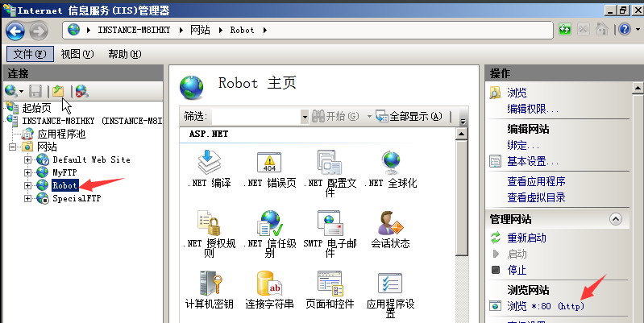Screen dimensions: 644x323
Task: Click INSTANCE-M8IHKY in the address breadcrumb
Action: (x=134, y=30)
